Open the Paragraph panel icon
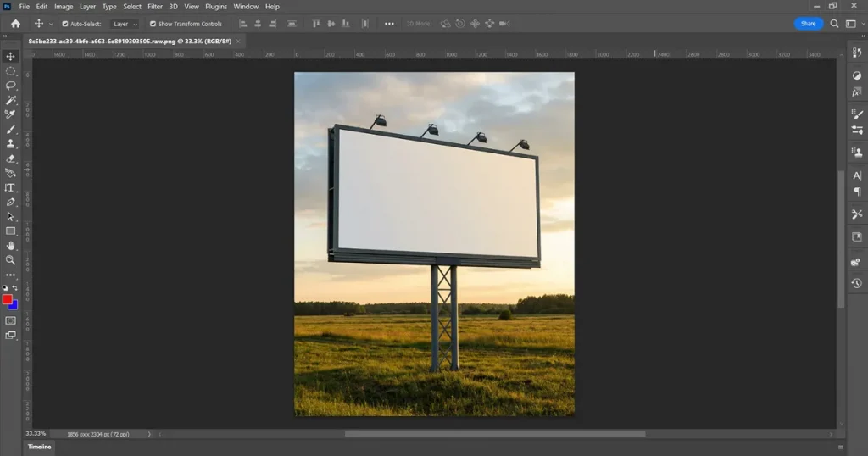Screen dimensions: 868x456 (857, 192)
